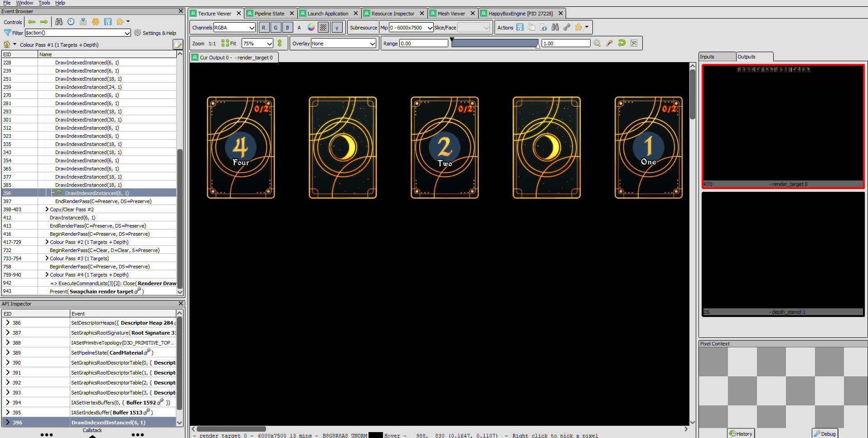Image resolution: width=868 pixels, height=438 pixels.
Task: Click the bar-chart marker icon in Event Browser
Action: click(x=83, y=22)
